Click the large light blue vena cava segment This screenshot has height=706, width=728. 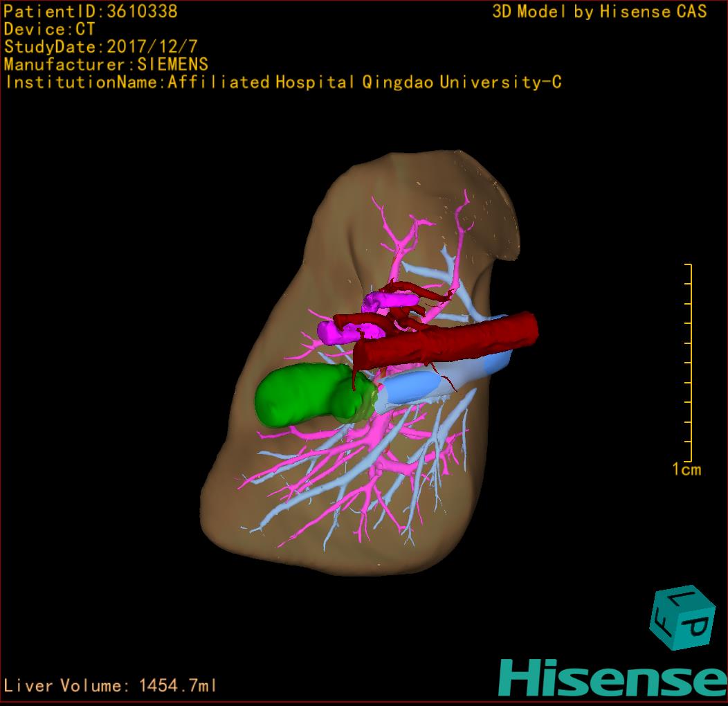click(415, 388)
